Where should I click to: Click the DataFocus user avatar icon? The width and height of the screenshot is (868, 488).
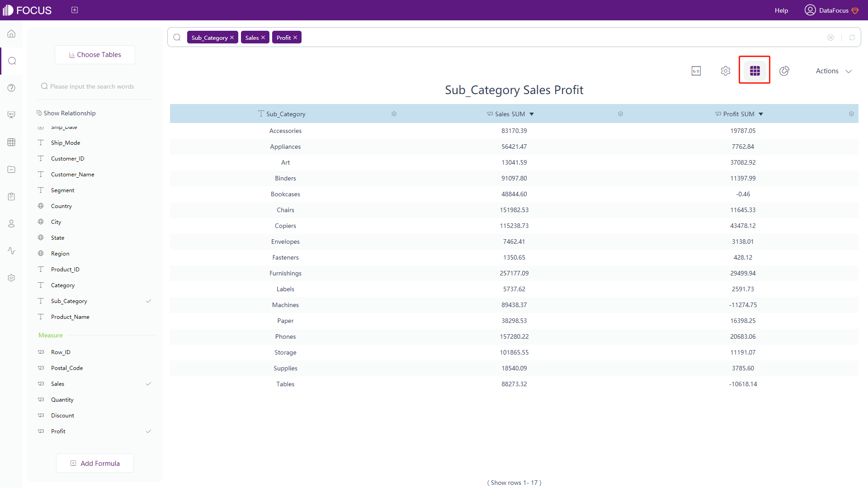coord(810,10)
